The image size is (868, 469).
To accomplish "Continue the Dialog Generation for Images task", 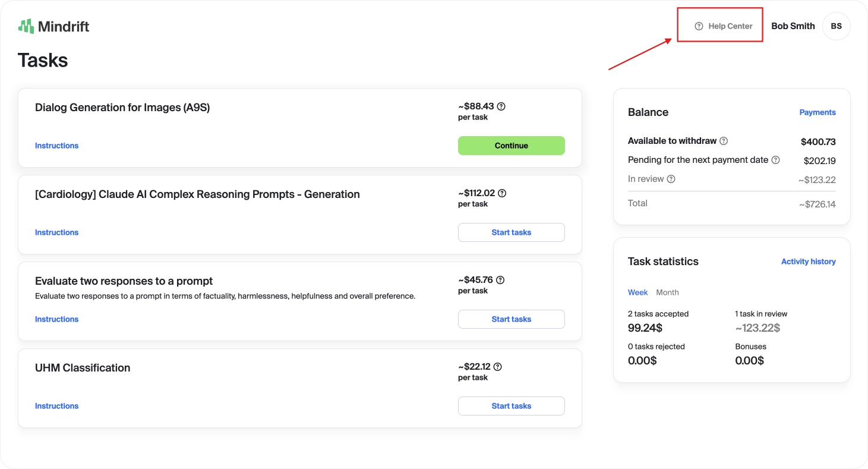I will [x=511, y=146].
